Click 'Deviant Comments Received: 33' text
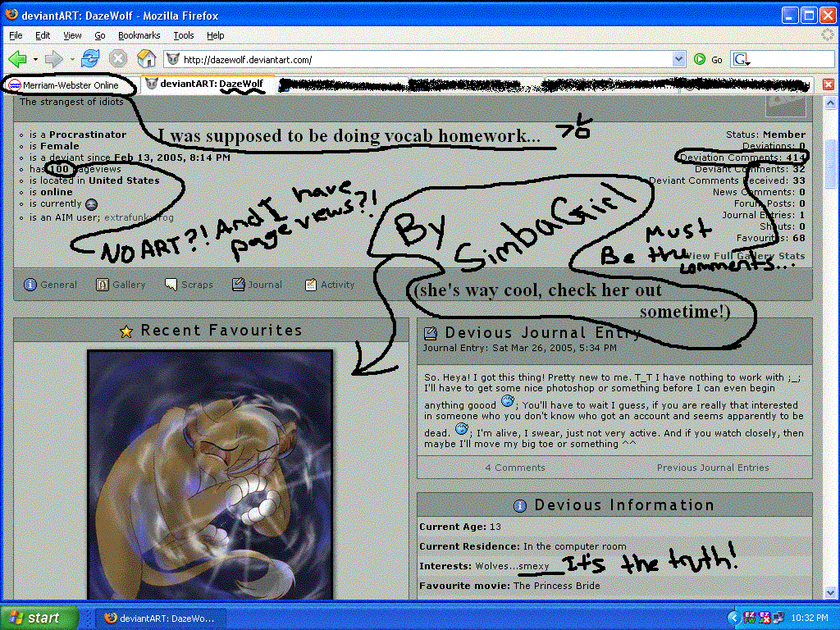This screenshot has height=630, width=840. point(727,180)
